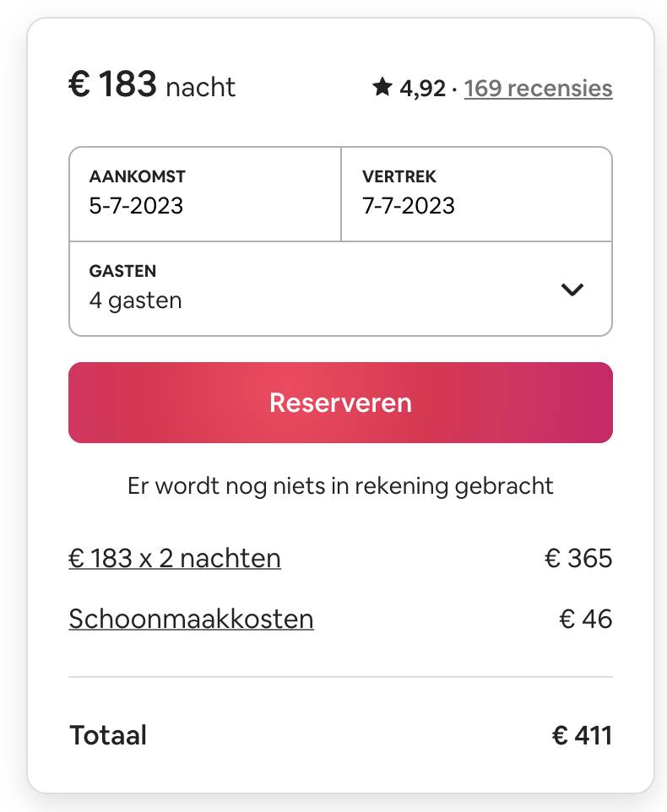667x812 pixels.
Task: Click the 'Er wordt nog niets in rekening gebracht' notice
Action: [x=341, y=485]
